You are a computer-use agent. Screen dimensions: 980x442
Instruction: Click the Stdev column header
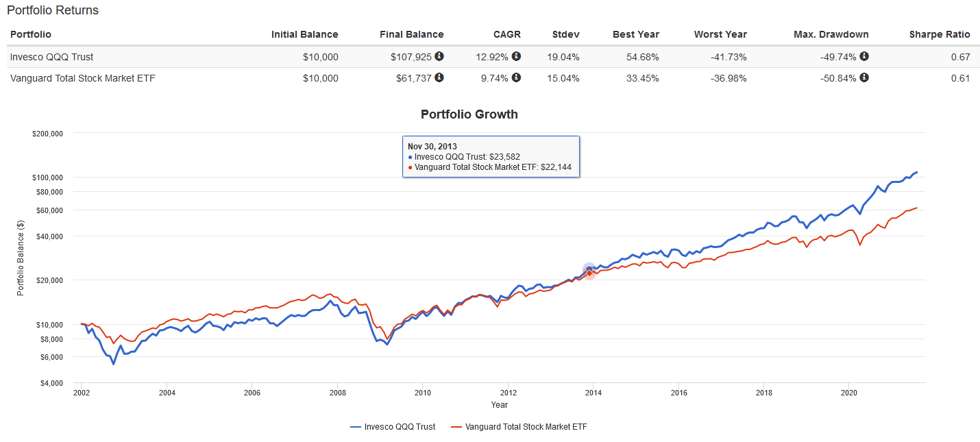click(x=565, y=34)
